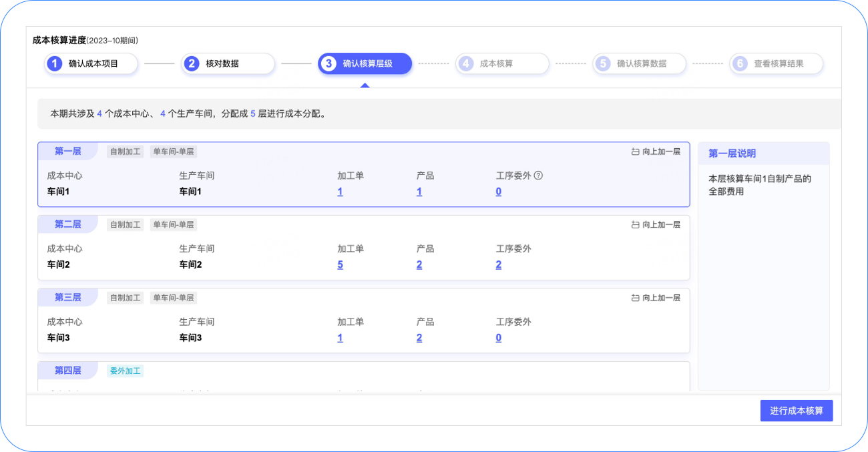Go to step 1 确认成本项目

coord(91,63)
